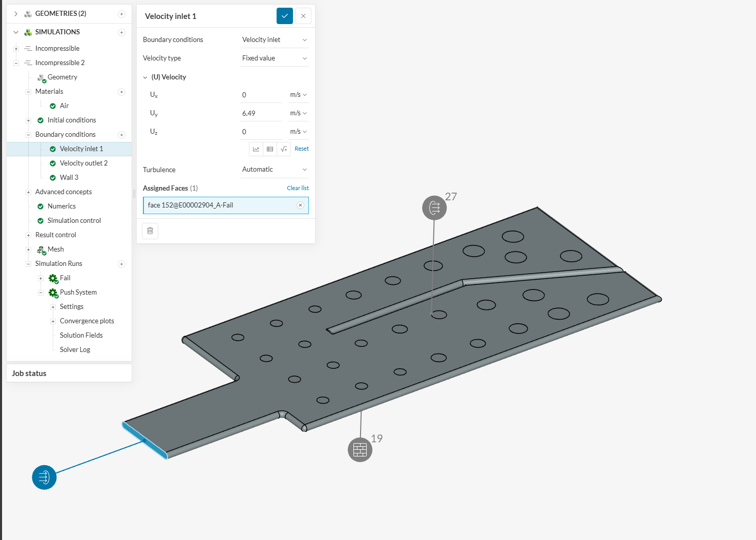Select the assigned face 152@E00002904_A-Fail entry
Image resolution: width=756 pixels, height=540 pixels.
pos(225,205)
